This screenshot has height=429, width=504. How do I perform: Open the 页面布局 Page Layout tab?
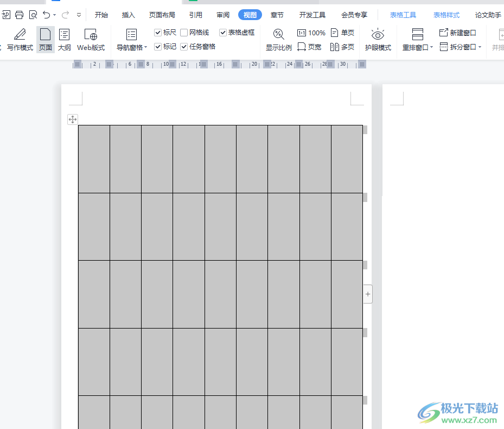[162, 15]
